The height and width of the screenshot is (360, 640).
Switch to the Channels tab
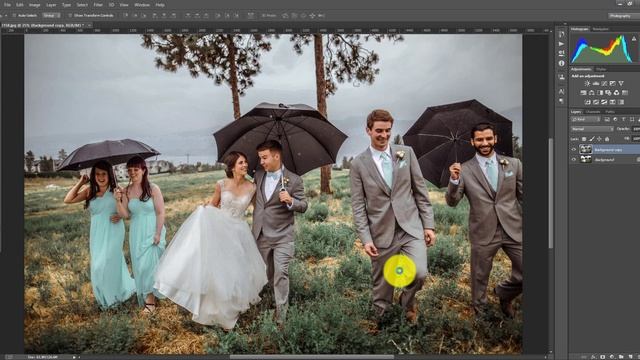593,111
